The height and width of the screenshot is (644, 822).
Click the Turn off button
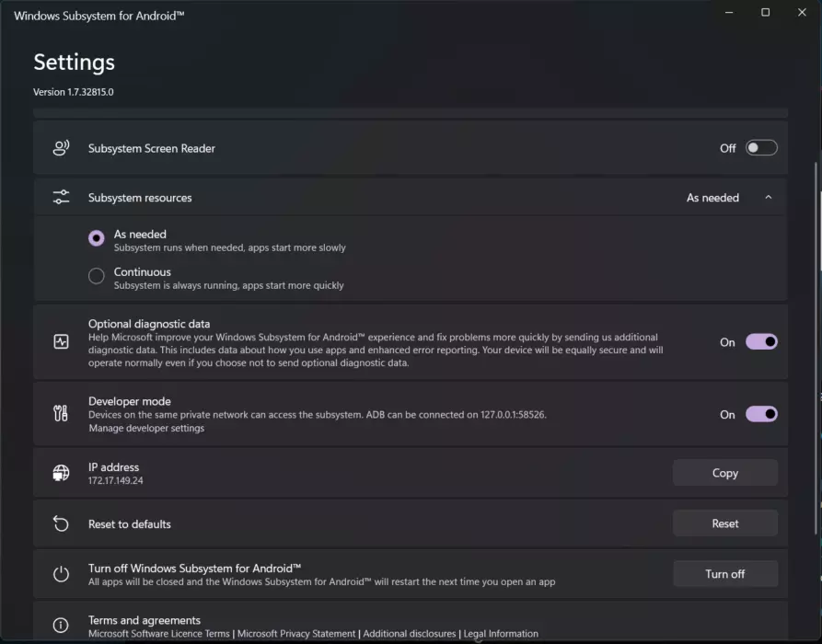725,573
